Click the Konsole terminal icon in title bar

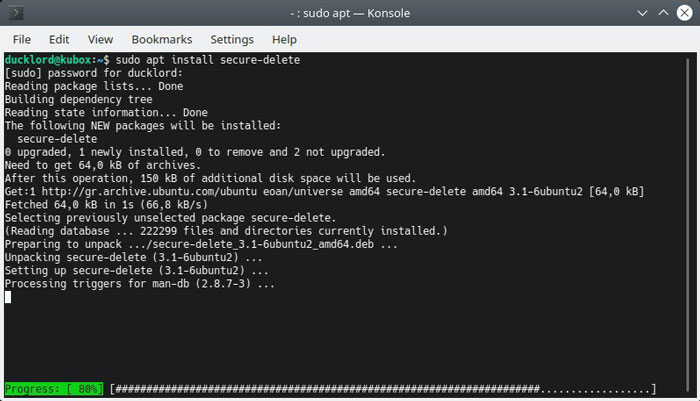tap(17, 13)
